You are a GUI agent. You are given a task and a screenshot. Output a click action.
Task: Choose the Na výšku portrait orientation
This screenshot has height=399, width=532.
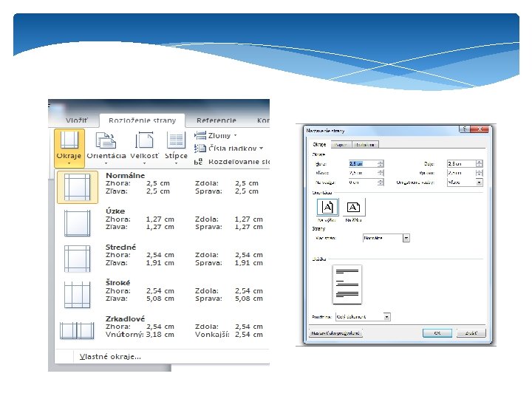(327, 208)
